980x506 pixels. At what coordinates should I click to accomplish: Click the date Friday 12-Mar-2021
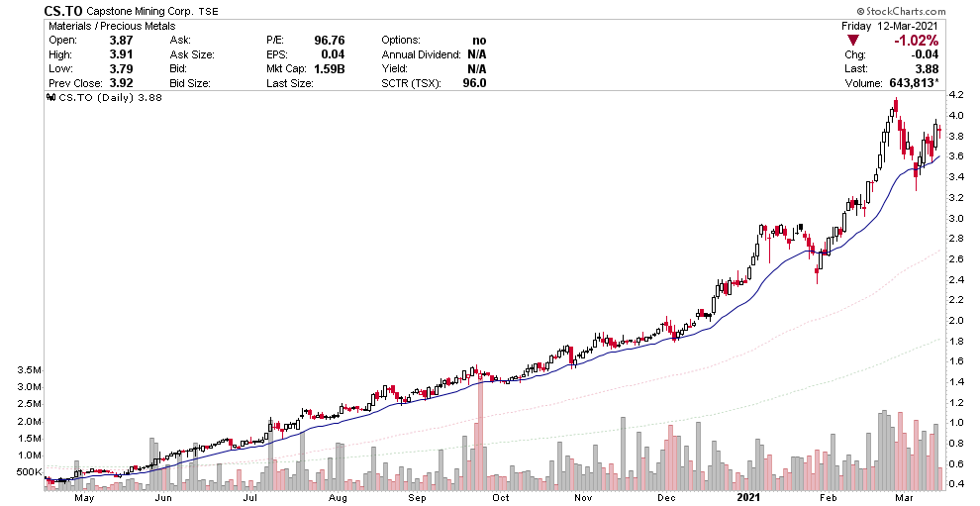click(890, 27)
